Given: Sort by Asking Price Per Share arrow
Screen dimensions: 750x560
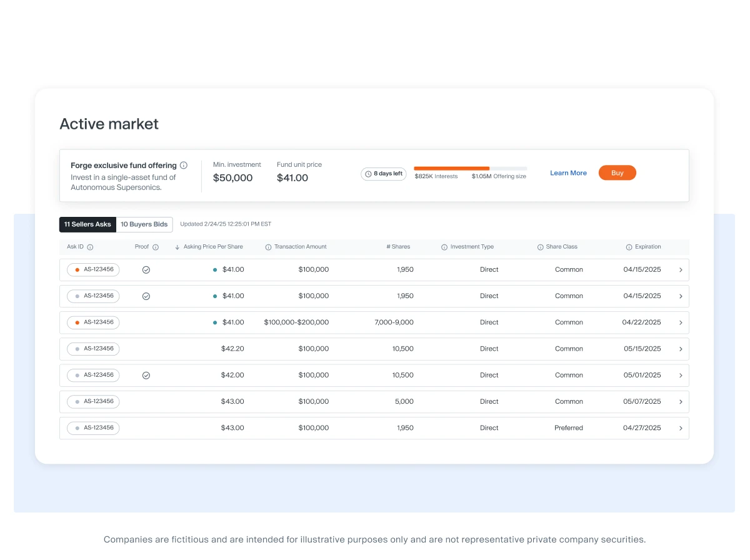Looking at the screenshot, I should [x=177, y=247].
